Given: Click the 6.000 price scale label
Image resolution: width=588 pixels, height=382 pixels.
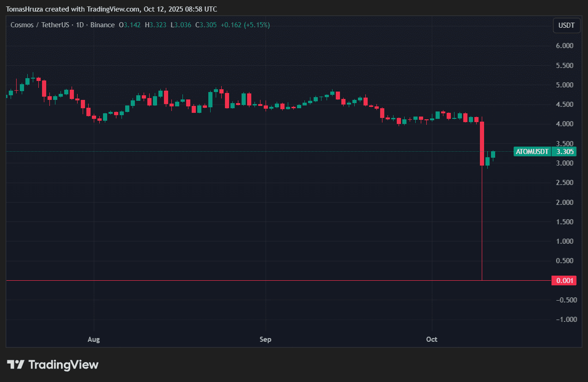Looking at the screenshot, I should click(564, 46).
